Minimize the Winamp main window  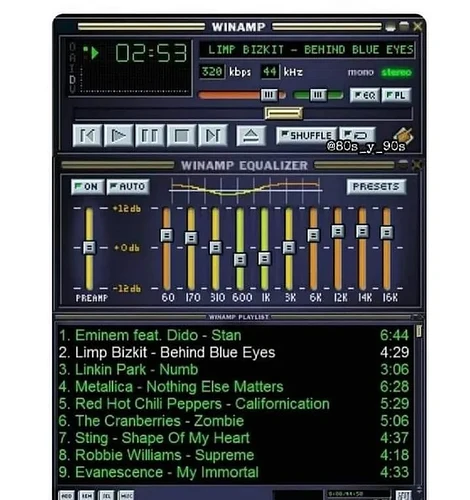[390, 26]
